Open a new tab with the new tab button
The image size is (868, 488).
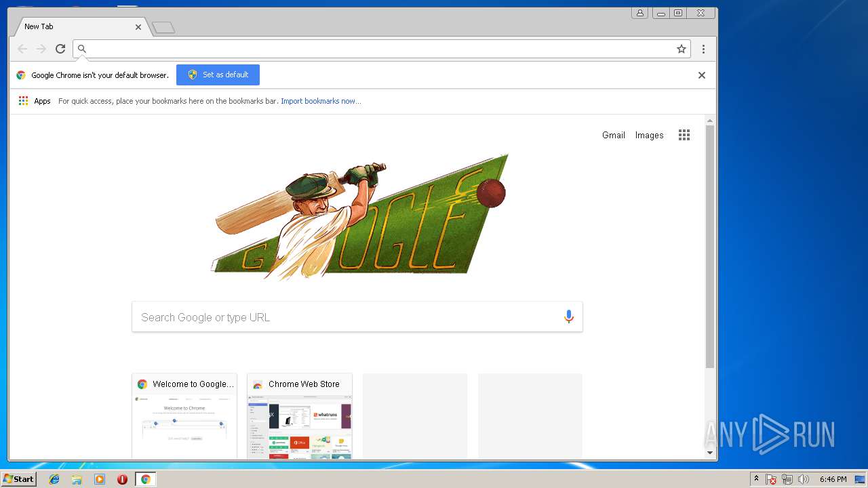[x=163, y=28]
